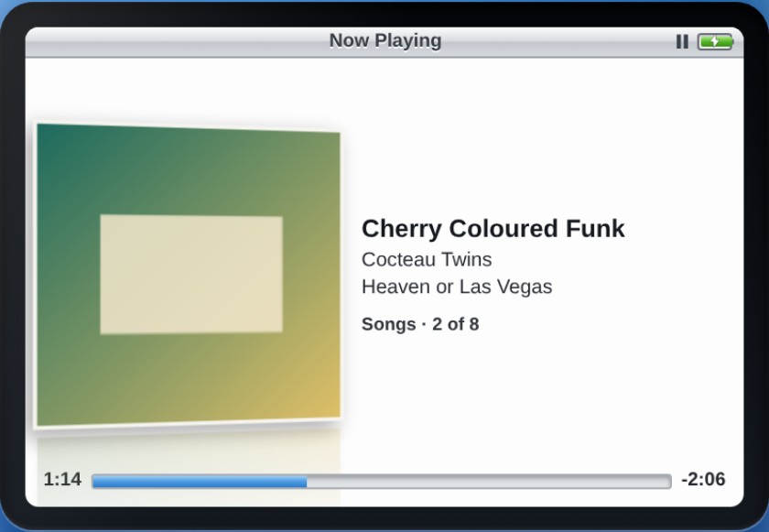
Task: Click the charging battery indicator
Action: point(716,42)
